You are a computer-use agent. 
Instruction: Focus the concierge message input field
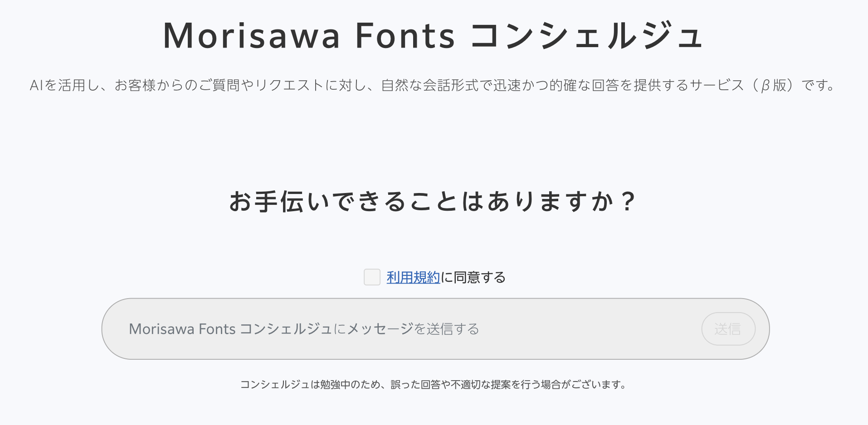pyautogui.click(x=435, y=329)
